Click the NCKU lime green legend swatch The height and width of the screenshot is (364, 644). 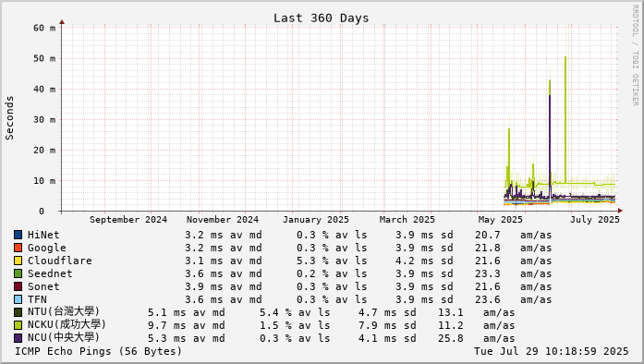pyautogui.click(x=18, y=325)
